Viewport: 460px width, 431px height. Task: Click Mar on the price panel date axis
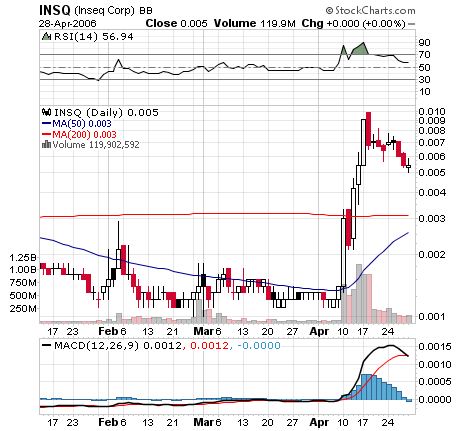coord(204,331)
